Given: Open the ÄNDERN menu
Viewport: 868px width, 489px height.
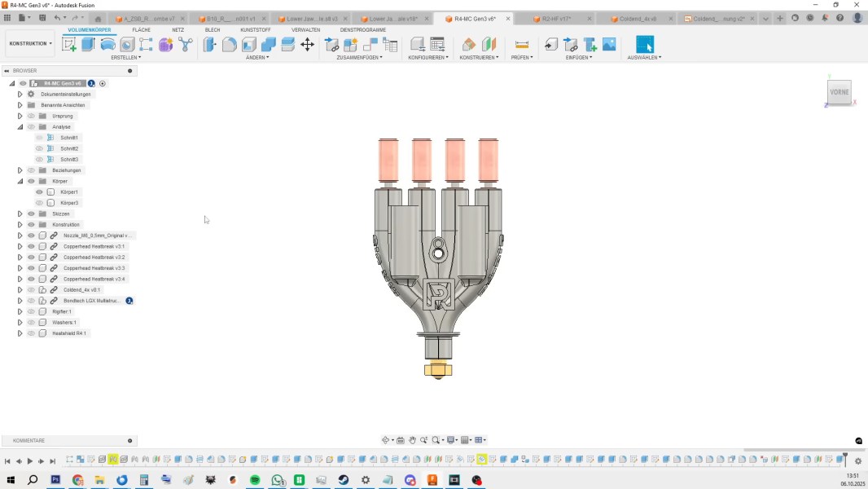Looking at the screenshot, I should click(x=257, y=57).
